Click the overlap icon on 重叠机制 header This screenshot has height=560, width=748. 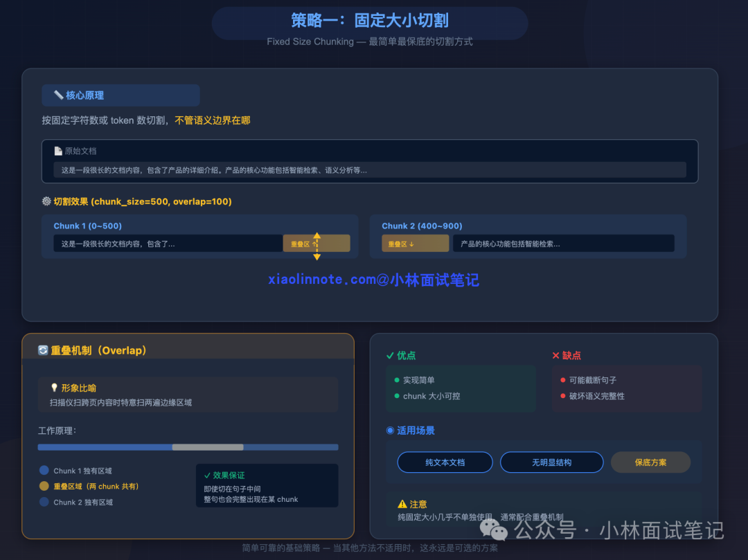[42, 350]
